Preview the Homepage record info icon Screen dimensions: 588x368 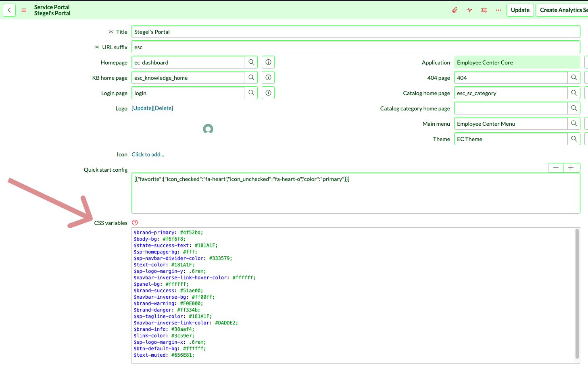tap(268, 62)
